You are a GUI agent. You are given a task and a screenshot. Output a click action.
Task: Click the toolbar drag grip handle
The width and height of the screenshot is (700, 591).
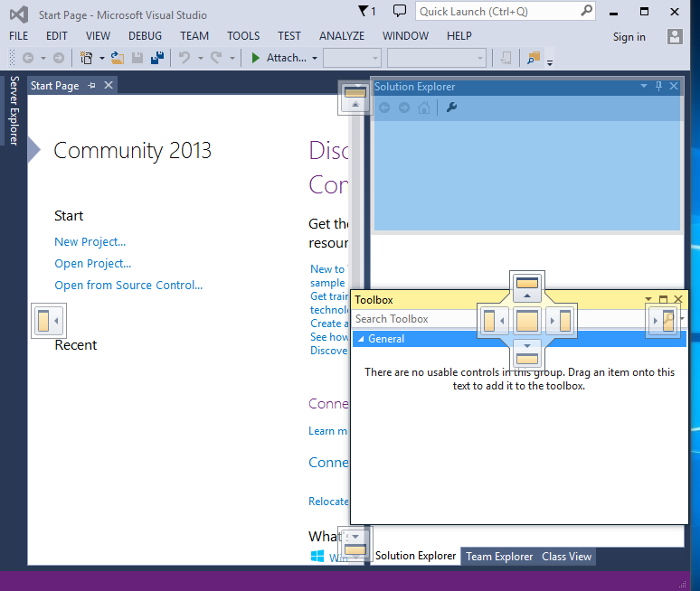(13, 58)
